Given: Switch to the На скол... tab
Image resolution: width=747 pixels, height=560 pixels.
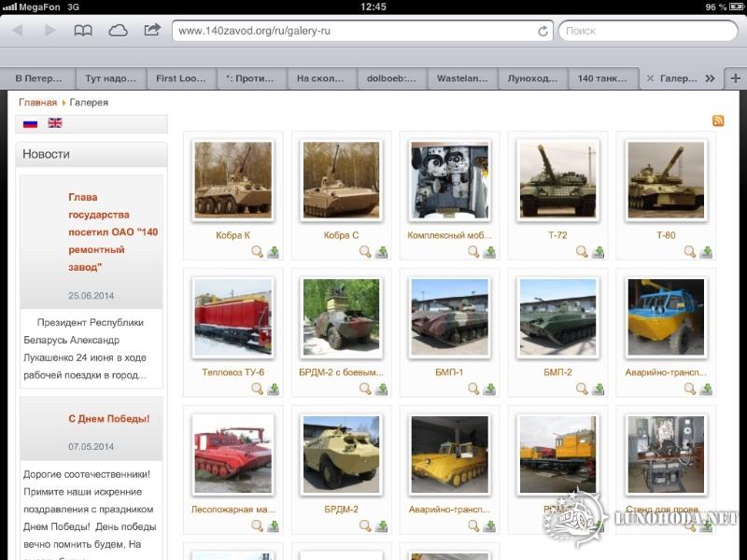Looking at the screenshot, I should click(x=320, y=78).
